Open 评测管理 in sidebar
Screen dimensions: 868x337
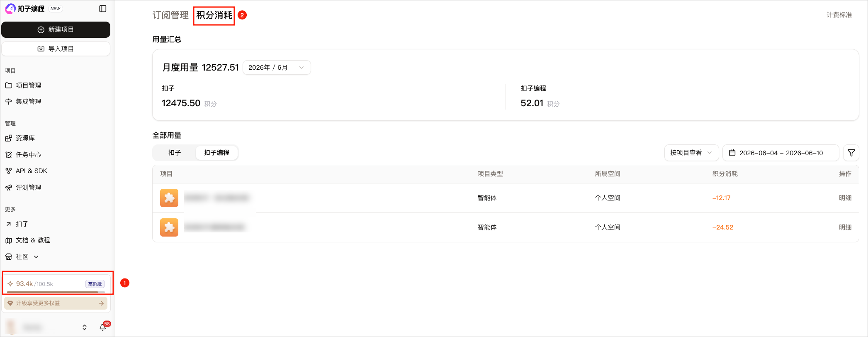click(x=28, y=188)
